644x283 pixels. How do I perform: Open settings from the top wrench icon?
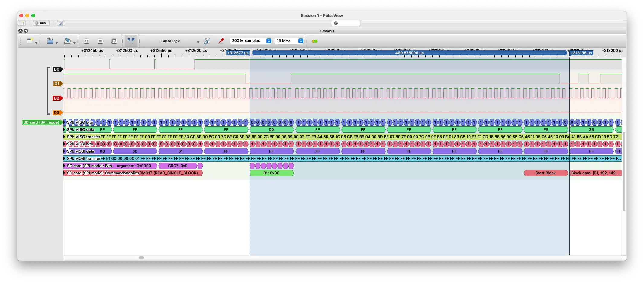pyautogui.click(x=61, y=23)
